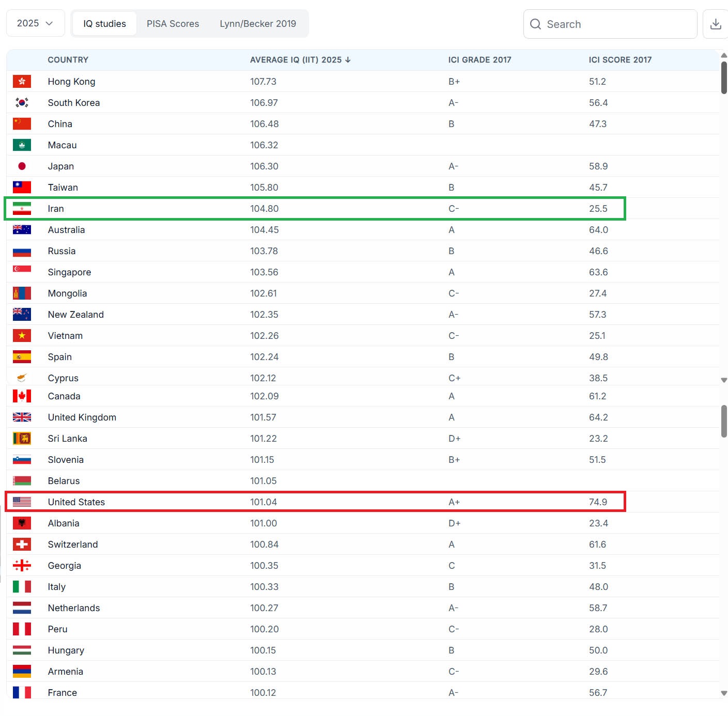Click the magnifier icon in the search box
Viewport: 728px width, 716px height.
[535, 24]
